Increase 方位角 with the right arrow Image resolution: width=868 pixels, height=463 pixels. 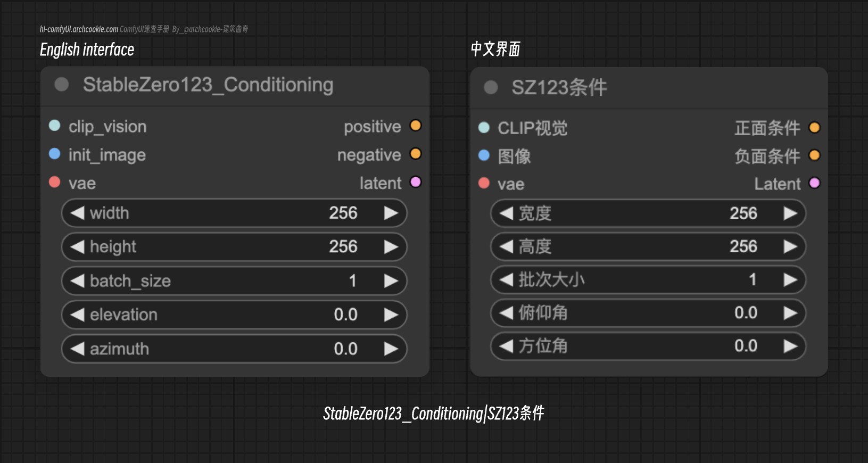pos(790,346)
